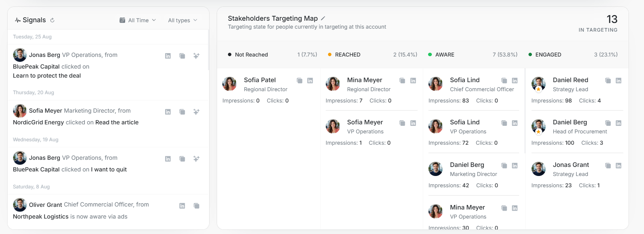Click sparkle AI icon on Read the article signal
Image resolution: width=644 pixels, height=234 pixels.
point(196,112)
